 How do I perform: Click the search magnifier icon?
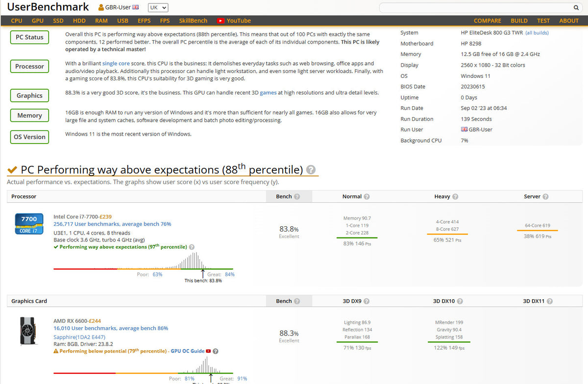point(576,8)
